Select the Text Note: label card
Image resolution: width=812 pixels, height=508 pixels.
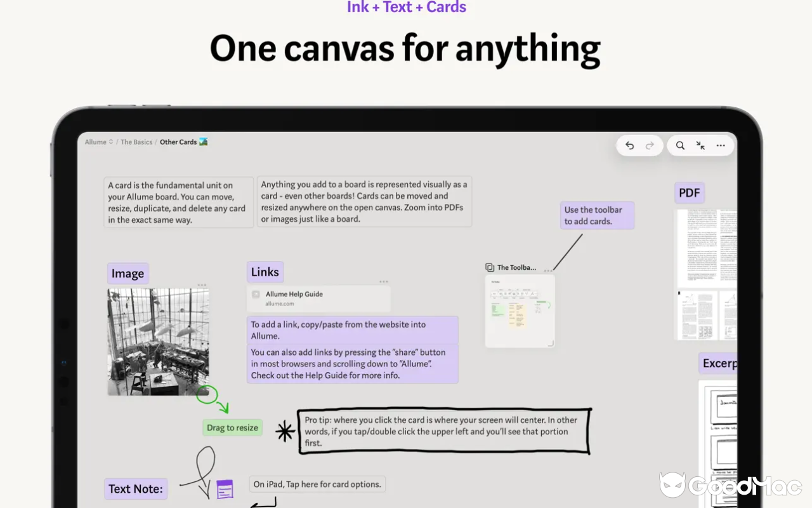136,488
